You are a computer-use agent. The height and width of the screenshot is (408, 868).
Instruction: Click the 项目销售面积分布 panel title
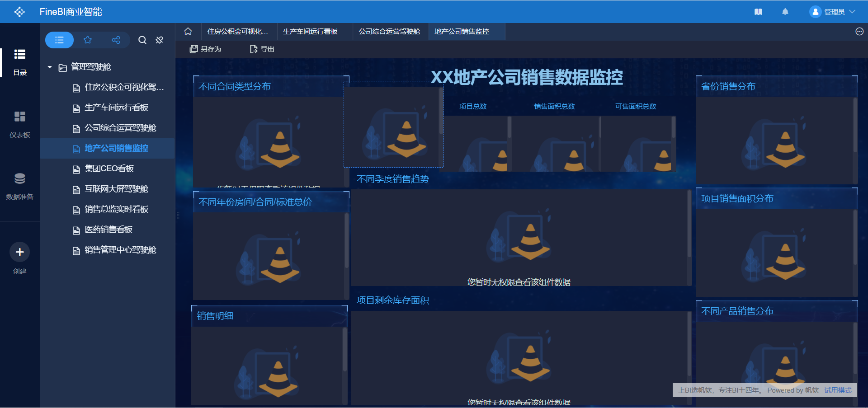click(x=737, y=198)
